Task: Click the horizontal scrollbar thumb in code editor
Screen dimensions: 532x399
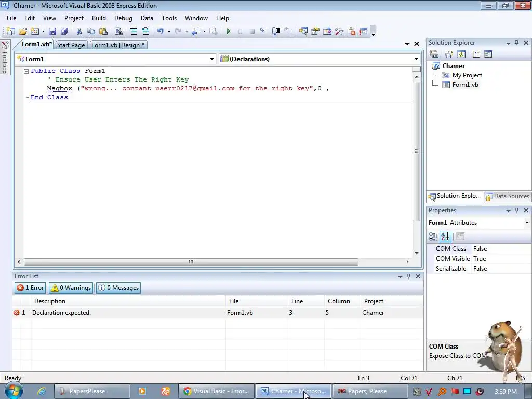Action: point(191,262)
